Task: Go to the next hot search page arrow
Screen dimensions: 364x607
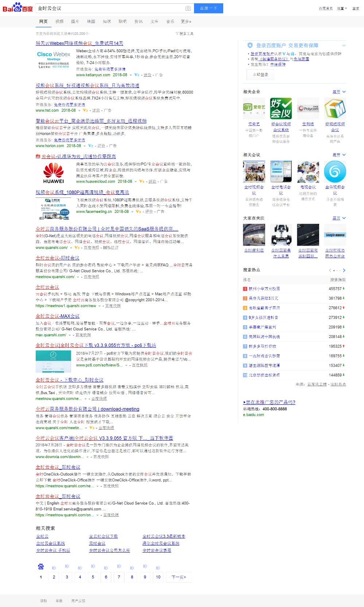Action: click(x=344, y=270)
